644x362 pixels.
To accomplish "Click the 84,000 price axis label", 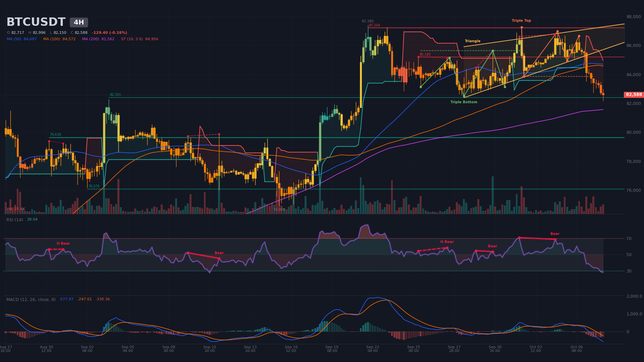I will 634,75.
